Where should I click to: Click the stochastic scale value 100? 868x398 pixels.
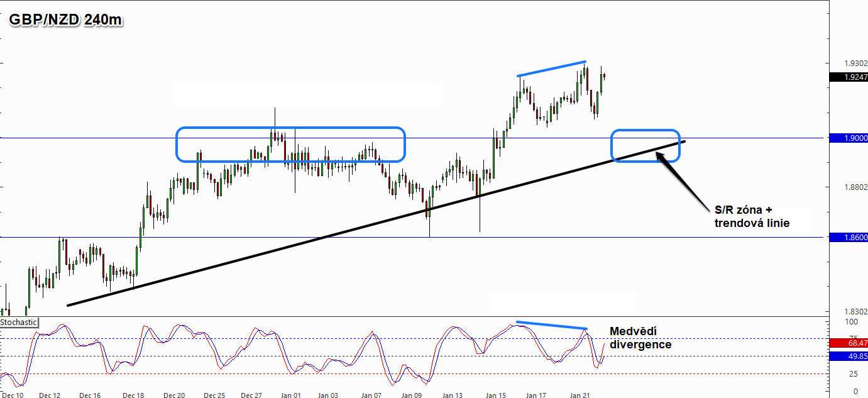pyautogui.click(x=850, y=322)
